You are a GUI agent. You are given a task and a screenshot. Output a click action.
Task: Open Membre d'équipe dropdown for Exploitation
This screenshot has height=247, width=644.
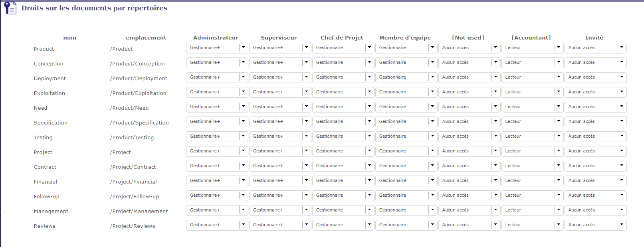(x=406, y=92)
